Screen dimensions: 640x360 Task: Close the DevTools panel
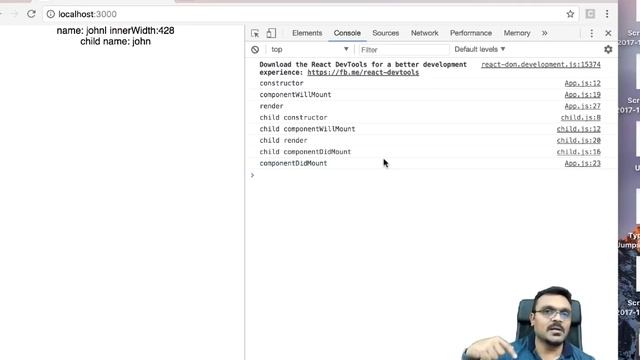pyautogui.click(x=608, y=33)
